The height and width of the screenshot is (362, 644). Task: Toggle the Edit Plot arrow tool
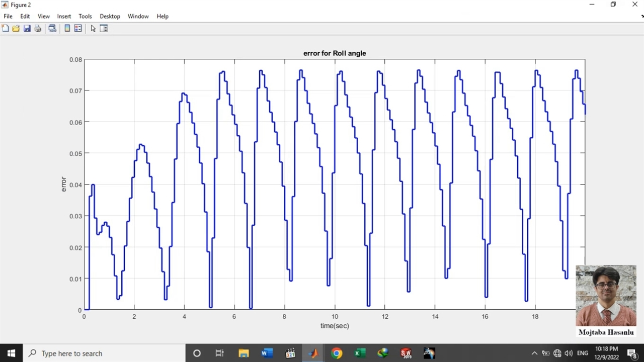pos(93,29)
